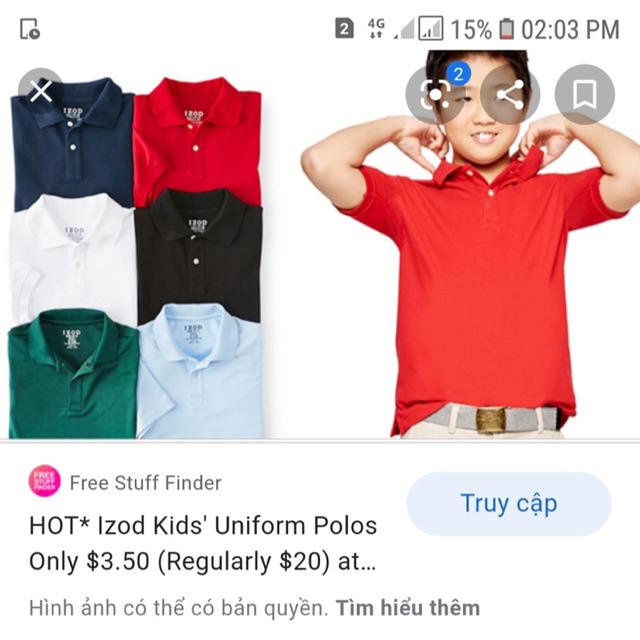Screen dimensions: 640x640
Task: Tap the SIM 2 status icon
Action: [x=344, y=29]
